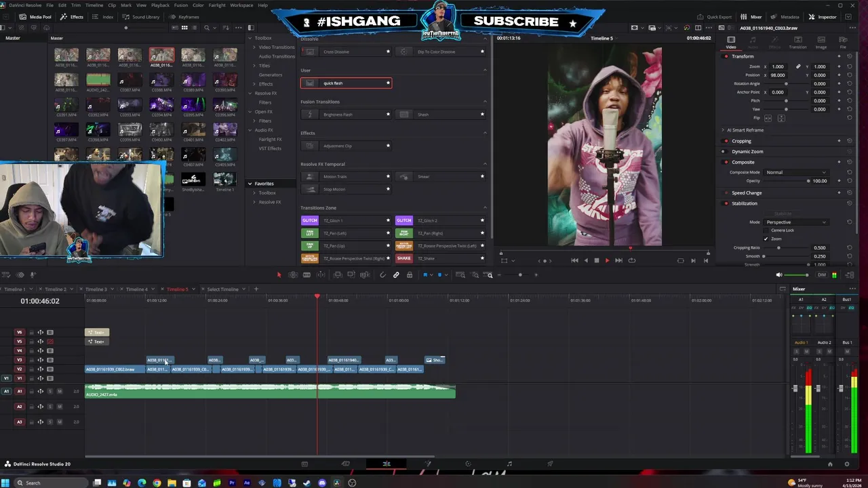The height and width of the screenshot is (488, 868).
Task: Open the Playback menu
Action: pyautogui.click(x=160, y=5)
